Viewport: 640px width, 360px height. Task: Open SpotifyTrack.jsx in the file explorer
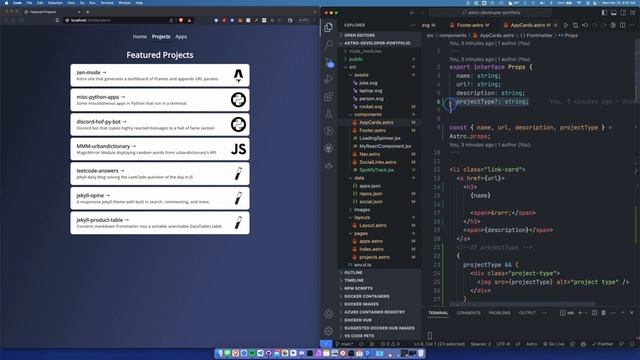(x=380, y=170)
